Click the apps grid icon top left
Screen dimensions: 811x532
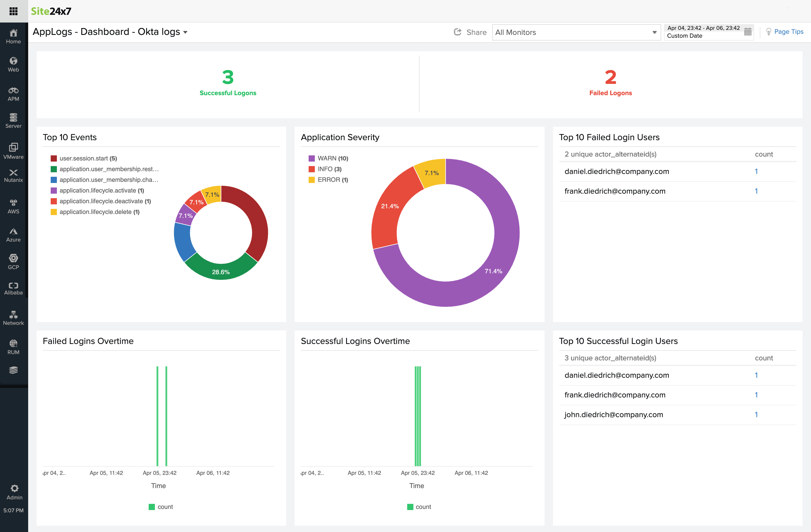pos(14,11)
